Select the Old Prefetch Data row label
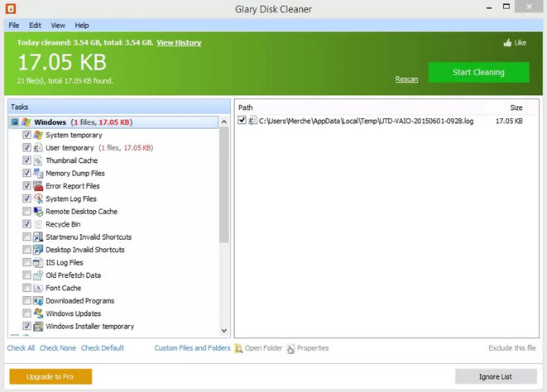 pyautogui.click(x=74, y=275)
